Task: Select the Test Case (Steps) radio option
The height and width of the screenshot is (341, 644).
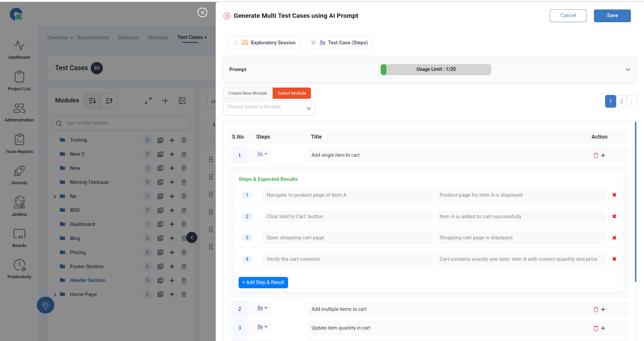Action: pyautogui.click(x=314, y=43)
